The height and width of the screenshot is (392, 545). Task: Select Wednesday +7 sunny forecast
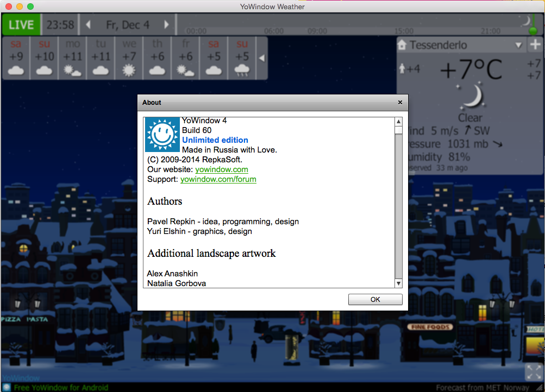[129, 58]
